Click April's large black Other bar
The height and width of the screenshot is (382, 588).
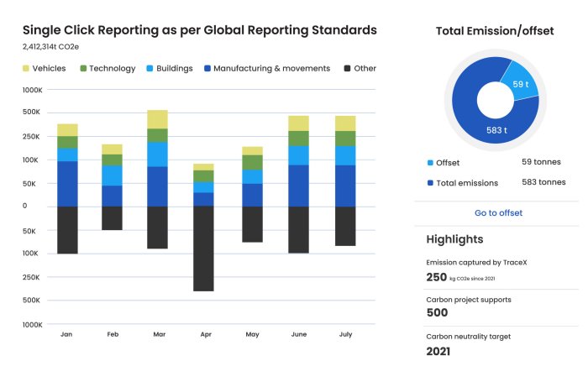(x=203, y=248)
